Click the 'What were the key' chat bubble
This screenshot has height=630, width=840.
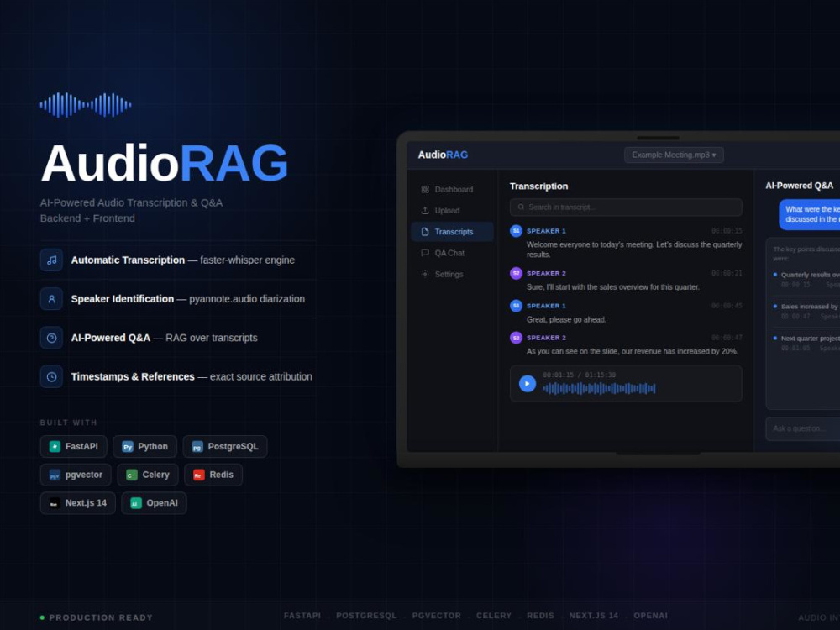[x=810, y=214]
